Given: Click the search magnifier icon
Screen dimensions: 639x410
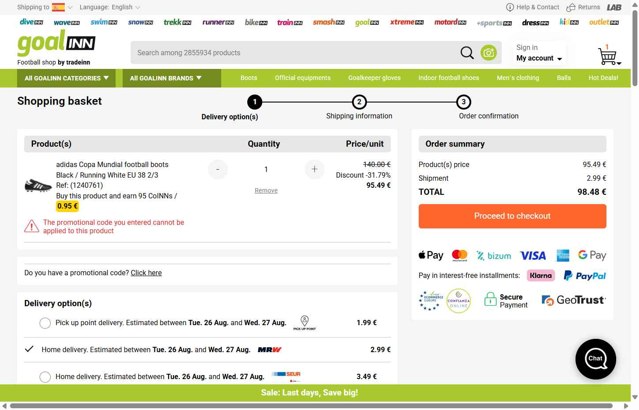Looking at the screenshot, I should [x=467, y=53].
